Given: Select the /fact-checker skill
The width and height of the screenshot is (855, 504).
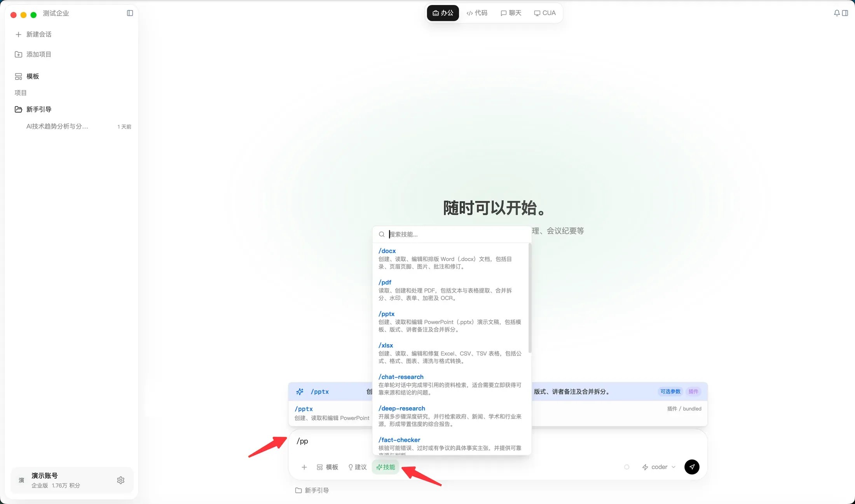Looking at the screenshot, I should pos(450,445).
